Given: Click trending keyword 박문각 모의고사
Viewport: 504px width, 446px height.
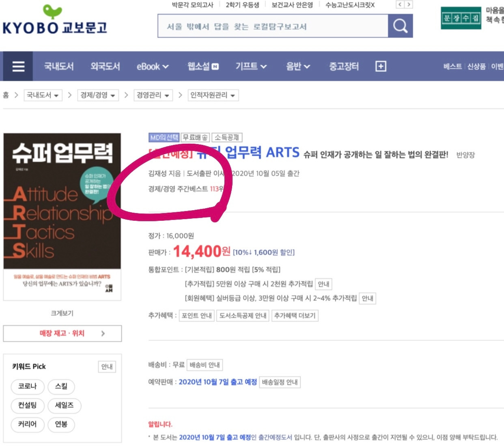Looking at the screenshot, I should point(192,5).
